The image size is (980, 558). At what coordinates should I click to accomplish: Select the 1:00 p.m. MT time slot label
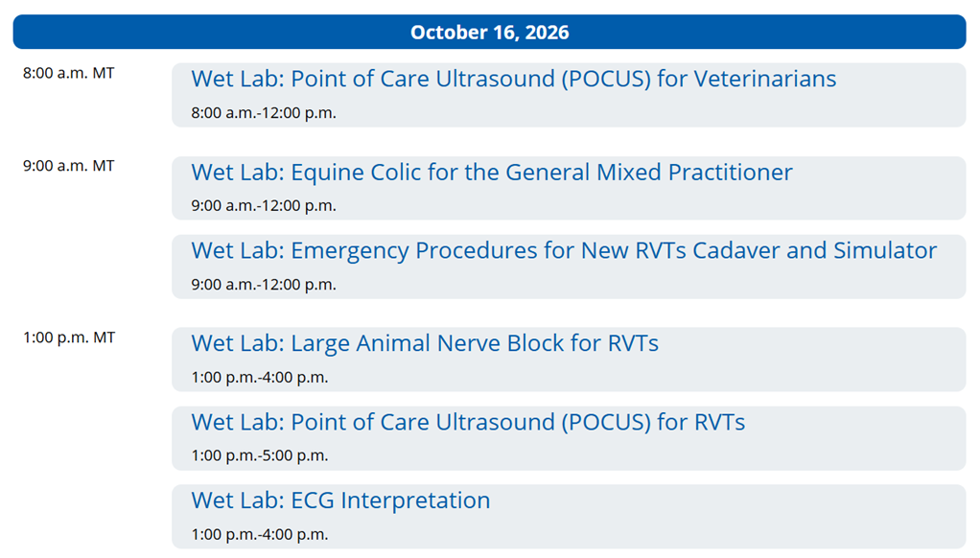[69, 337]
